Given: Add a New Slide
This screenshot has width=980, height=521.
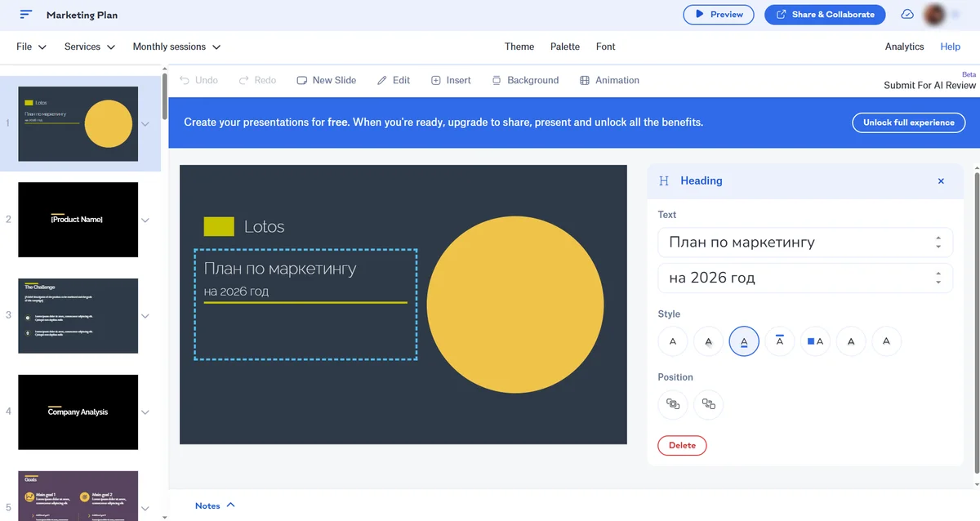Looking at the screenshot, I should pos(326,80).
